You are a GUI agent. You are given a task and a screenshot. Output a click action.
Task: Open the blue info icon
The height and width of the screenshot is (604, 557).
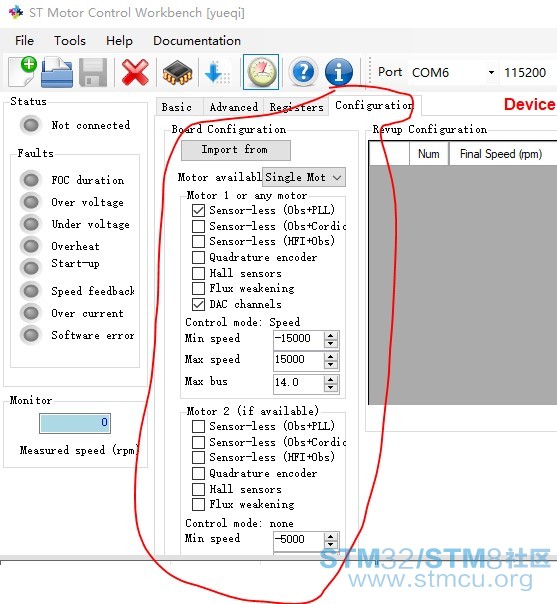(339, 72)
